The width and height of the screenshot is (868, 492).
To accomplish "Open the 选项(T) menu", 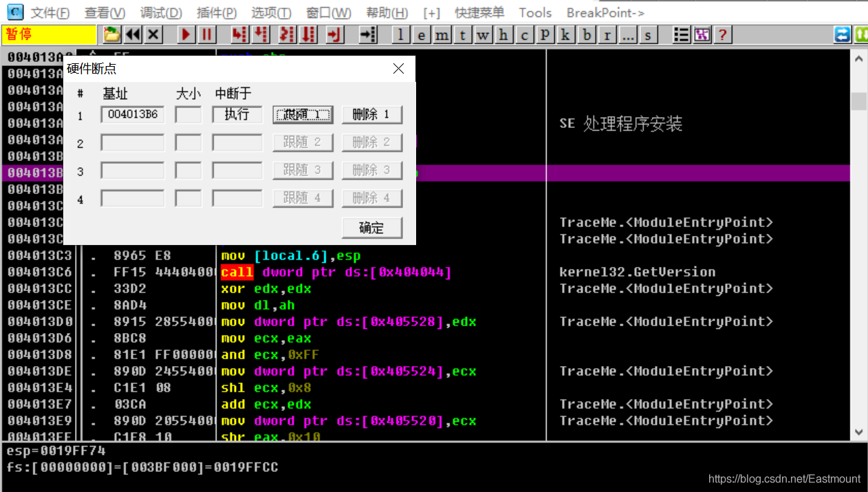I will point(271,12).
